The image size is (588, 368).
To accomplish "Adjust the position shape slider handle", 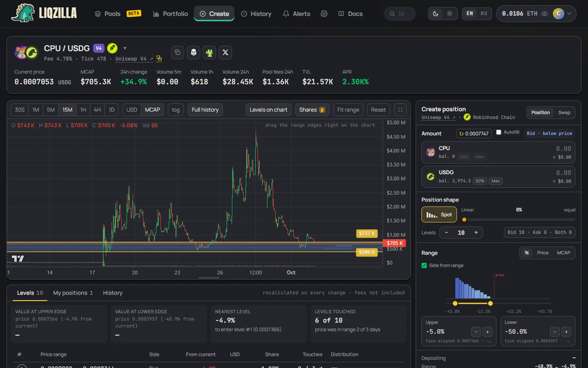I will tap(464, 220).
